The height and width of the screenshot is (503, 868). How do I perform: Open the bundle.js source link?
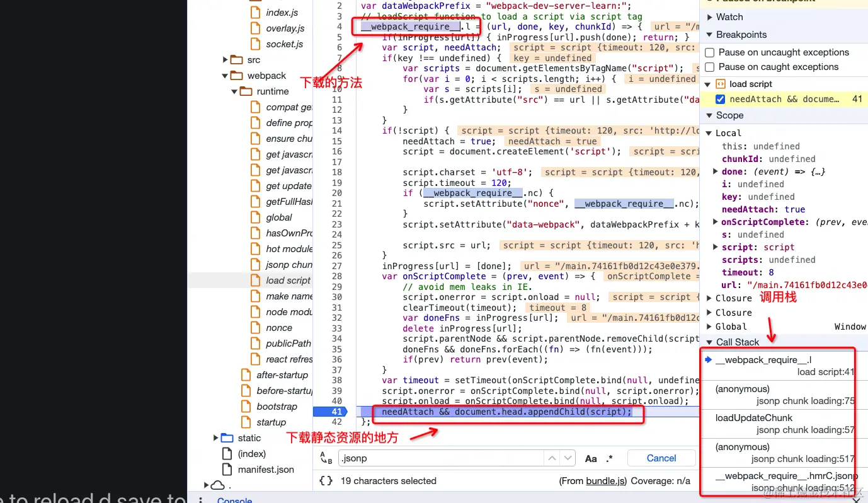[x=605, y=480]
